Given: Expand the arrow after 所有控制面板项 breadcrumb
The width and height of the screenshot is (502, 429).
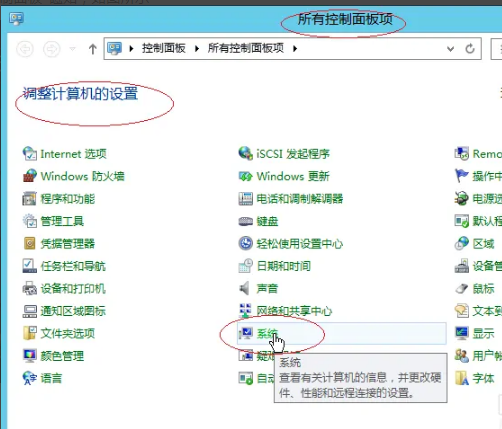Looking at the screenshot, I should 295,49.
